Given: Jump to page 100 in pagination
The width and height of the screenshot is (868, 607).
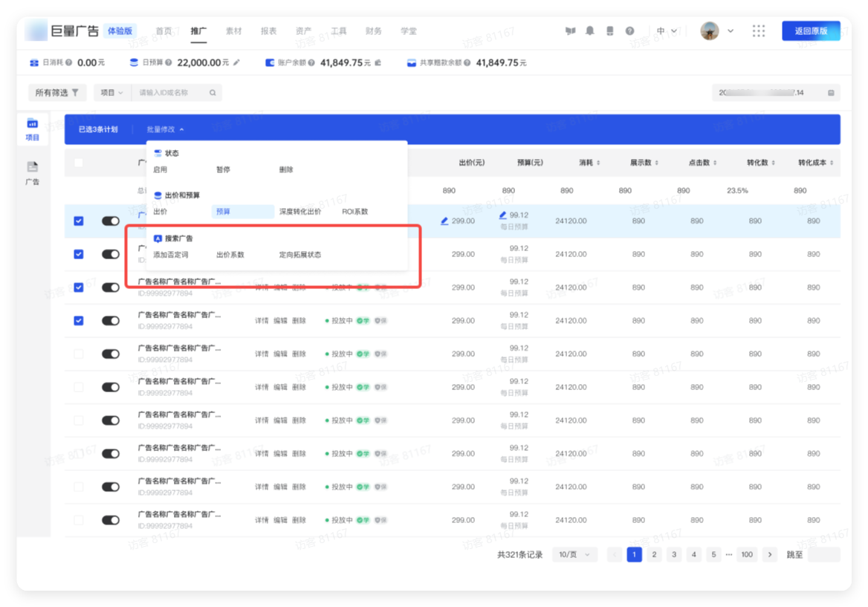Looking at the screenshot, I should (747, 554).
